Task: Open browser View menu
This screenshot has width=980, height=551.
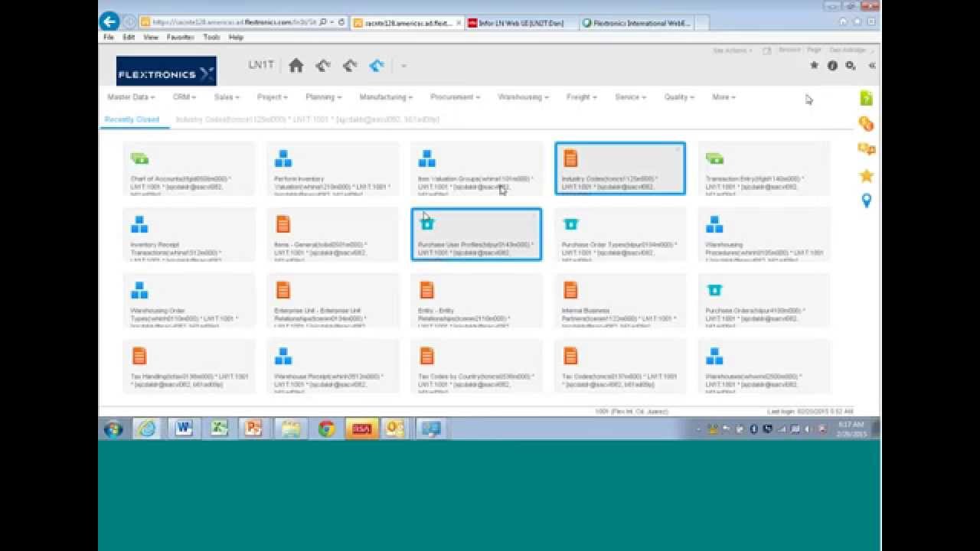Action: (151, 37)
